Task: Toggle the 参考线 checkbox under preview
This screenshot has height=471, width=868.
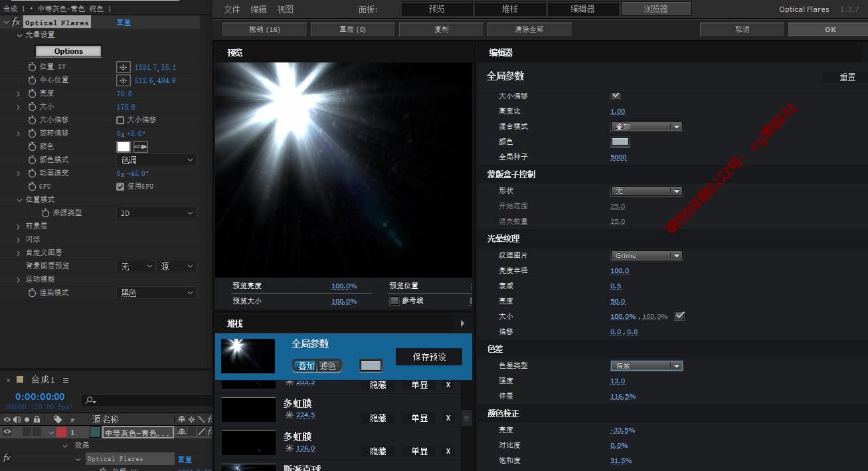Action: (x=394, y=301)
